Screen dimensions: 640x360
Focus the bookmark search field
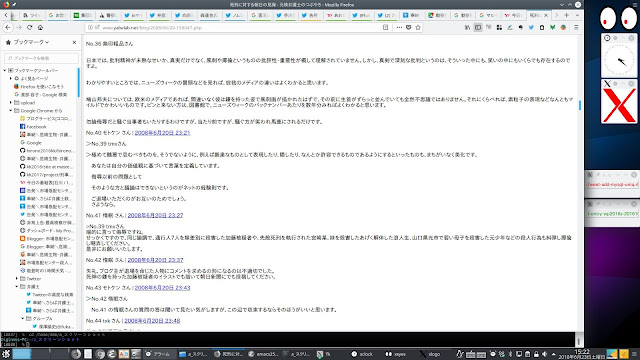pos(41,58)
